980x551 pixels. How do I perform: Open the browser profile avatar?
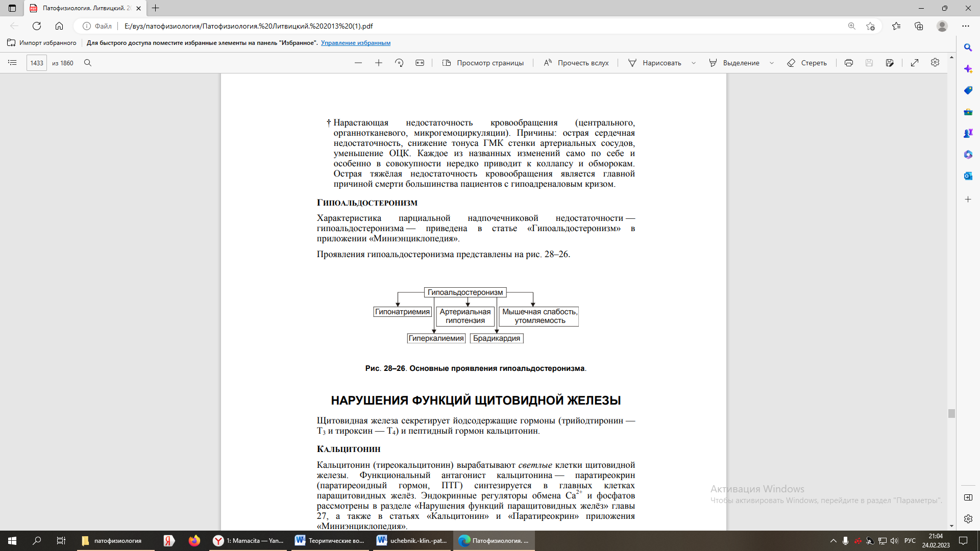point(942,26)
